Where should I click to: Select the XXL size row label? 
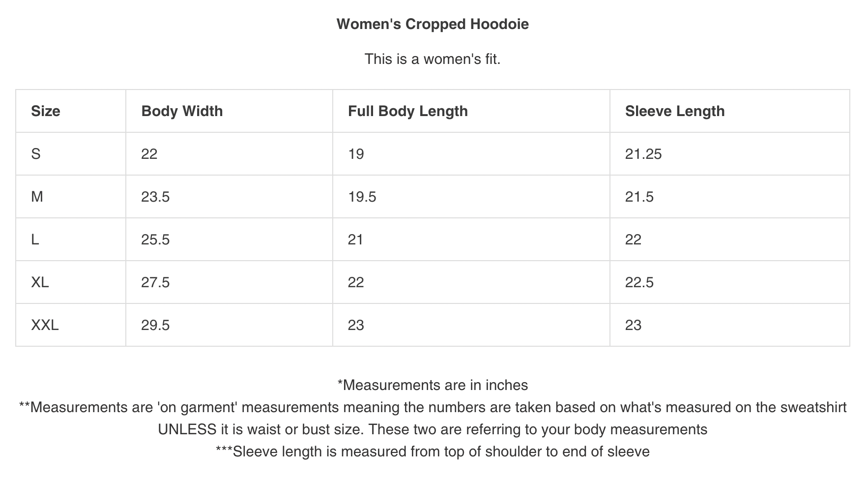click(45, 325)
